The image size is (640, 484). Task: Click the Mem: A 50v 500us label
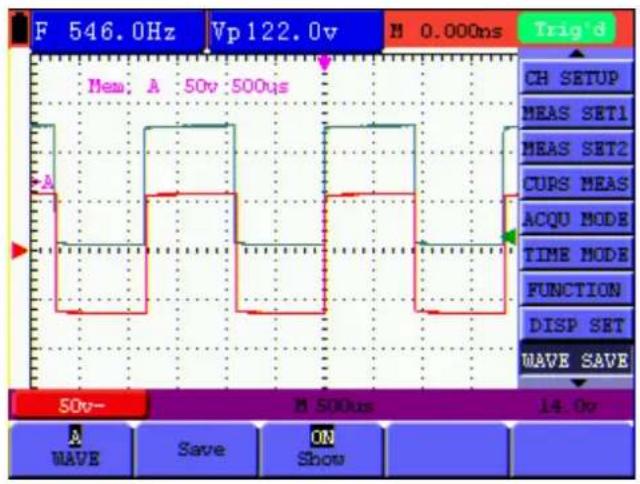tap(189, 86)
